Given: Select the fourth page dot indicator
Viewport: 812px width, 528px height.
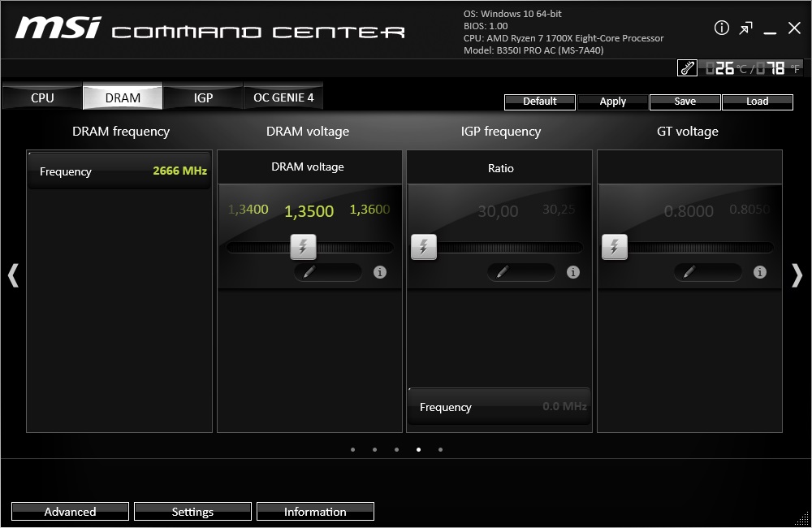Looking at the screenshot, I should pos(418,450).
